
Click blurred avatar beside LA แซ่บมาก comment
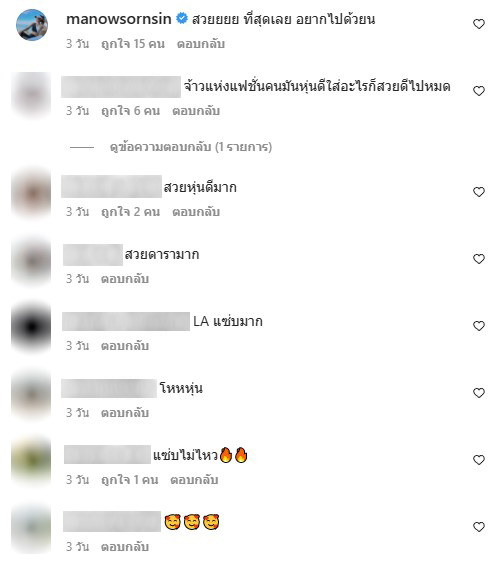click(x=31, y=327)
